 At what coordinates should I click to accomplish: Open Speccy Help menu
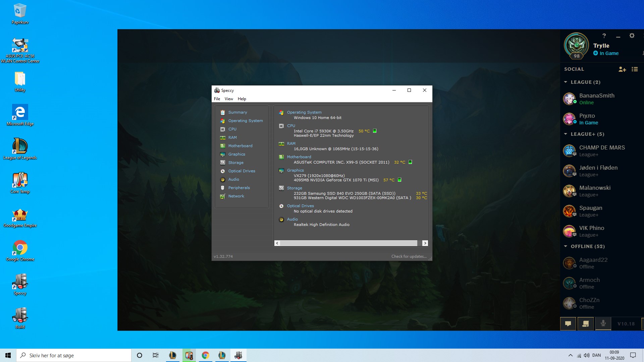[242, 99]
